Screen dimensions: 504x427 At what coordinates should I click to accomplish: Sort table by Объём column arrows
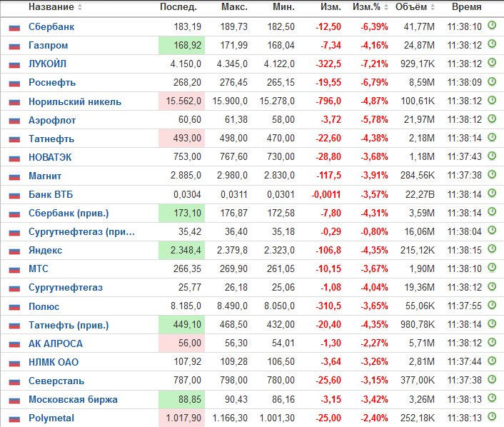pyautogui.click(x=433, y=6)
